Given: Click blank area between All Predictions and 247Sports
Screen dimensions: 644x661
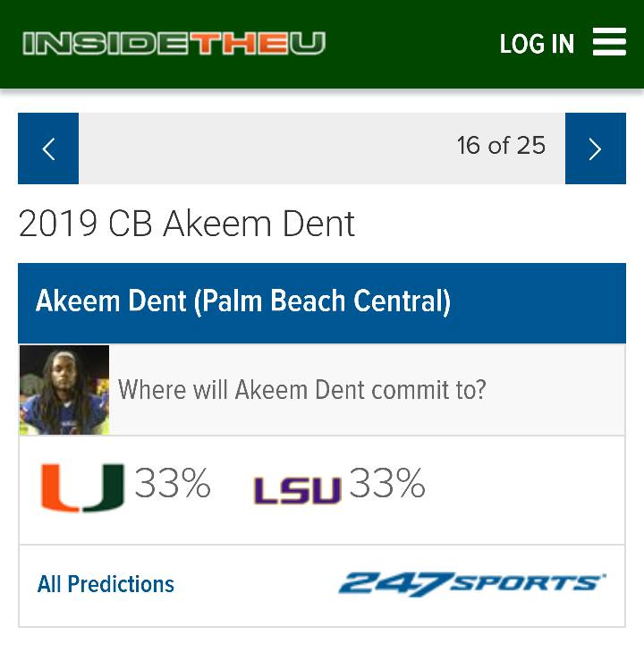Looking at the screenshot, I should pyautogui.click(x=255, y=585).
